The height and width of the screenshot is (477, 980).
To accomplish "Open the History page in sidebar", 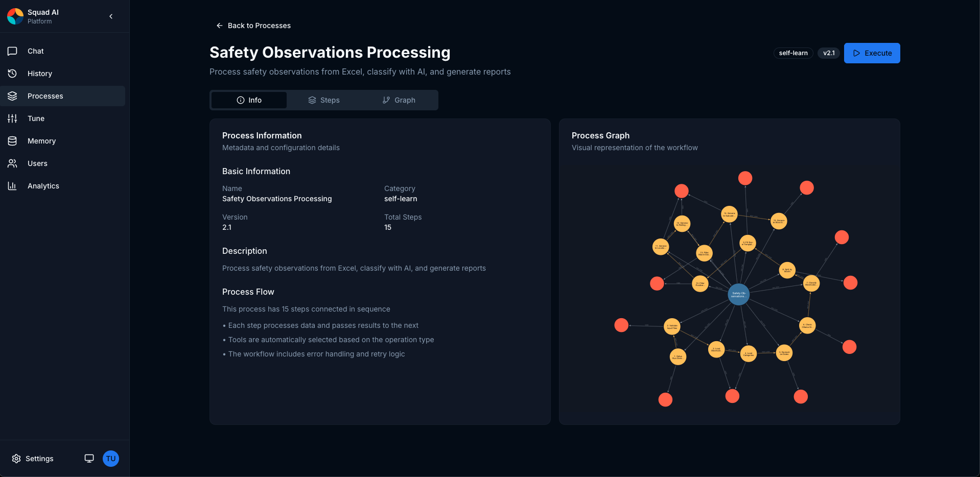I will pos(40,74).
